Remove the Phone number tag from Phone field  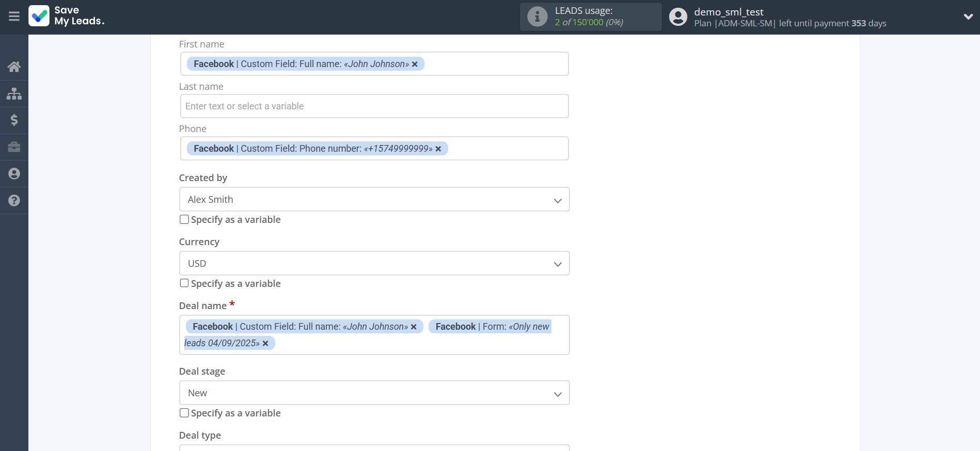438,149
